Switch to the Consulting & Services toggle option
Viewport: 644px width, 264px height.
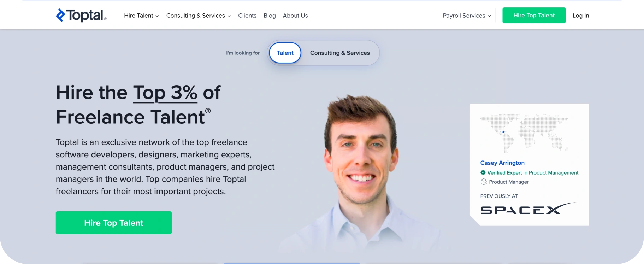coord(340,53)
